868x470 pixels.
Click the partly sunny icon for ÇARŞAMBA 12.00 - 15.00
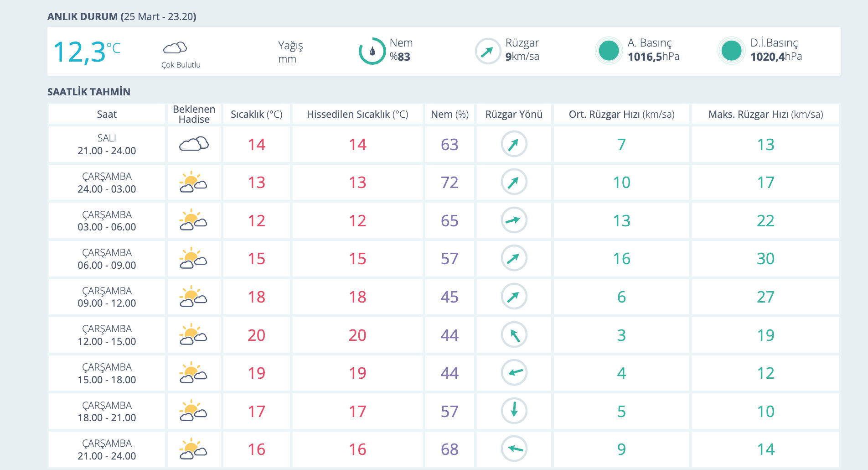point(193,335)
